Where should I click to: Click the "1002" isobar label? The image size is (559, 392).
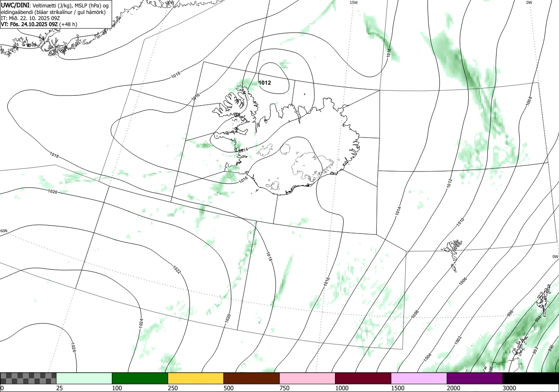coord(458,340)
